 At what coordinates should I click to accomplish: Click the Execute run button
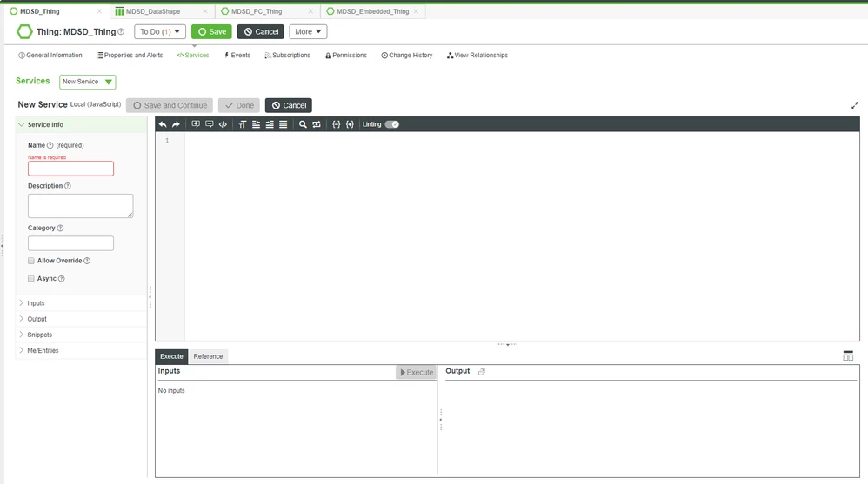pos(417,372)
